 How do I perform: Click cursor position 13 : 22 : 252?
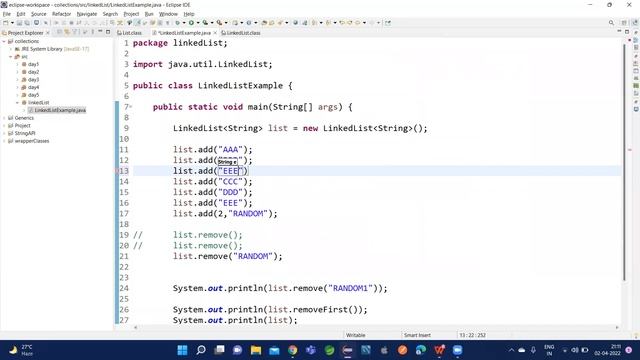click(472, 335)
